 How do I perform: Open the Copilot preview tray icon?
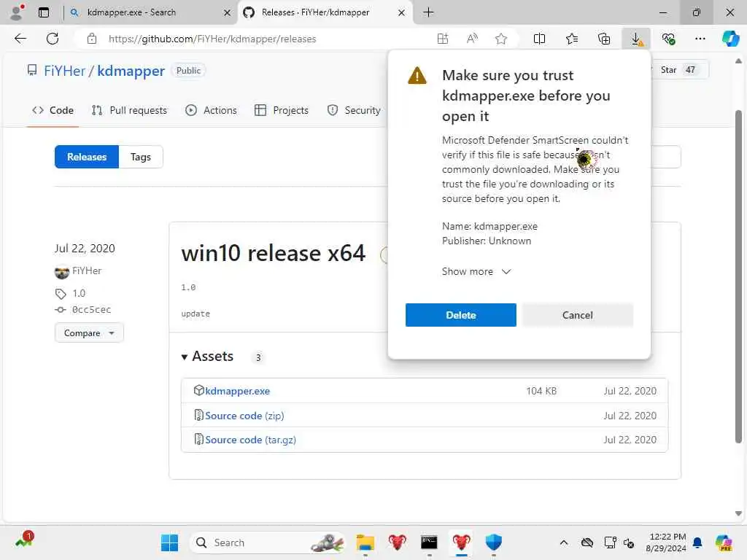coord(724,542)
